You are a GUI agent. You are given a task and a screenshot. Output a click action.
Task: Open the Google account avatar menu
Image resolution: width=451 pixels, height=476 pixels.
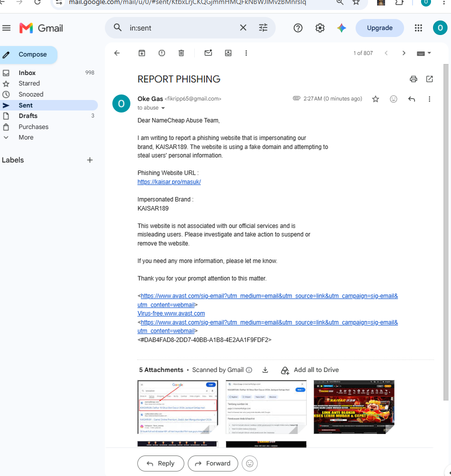tap(440, 28)
